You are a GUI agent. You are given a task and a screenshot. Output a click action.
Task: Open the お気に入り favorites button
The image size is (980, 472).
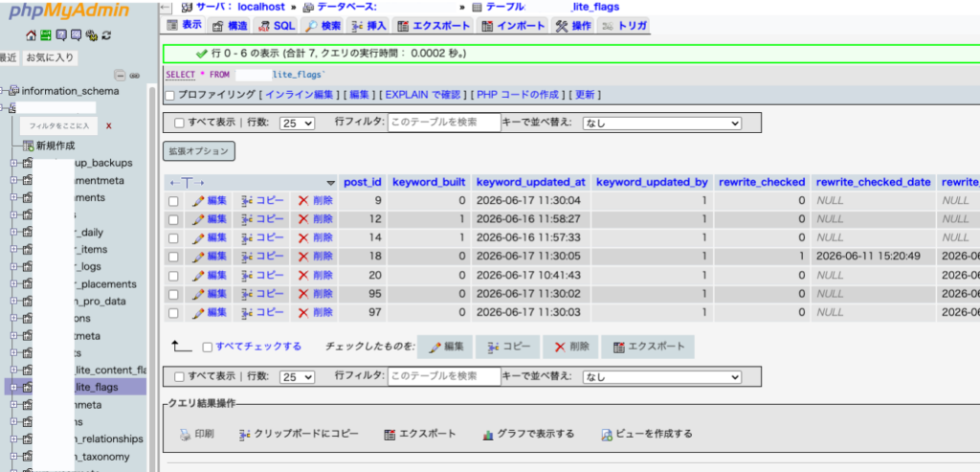coord(50,58)
